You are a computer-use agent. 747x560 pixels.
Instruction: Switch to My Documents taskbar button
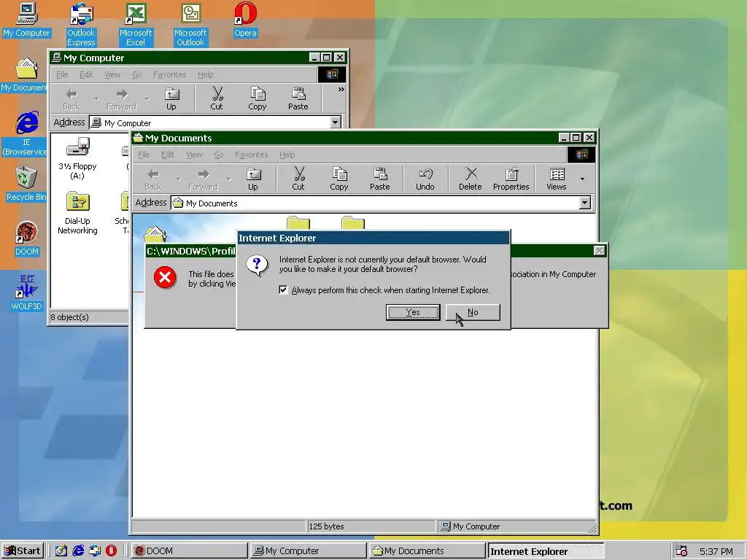(x=427, y=551)
